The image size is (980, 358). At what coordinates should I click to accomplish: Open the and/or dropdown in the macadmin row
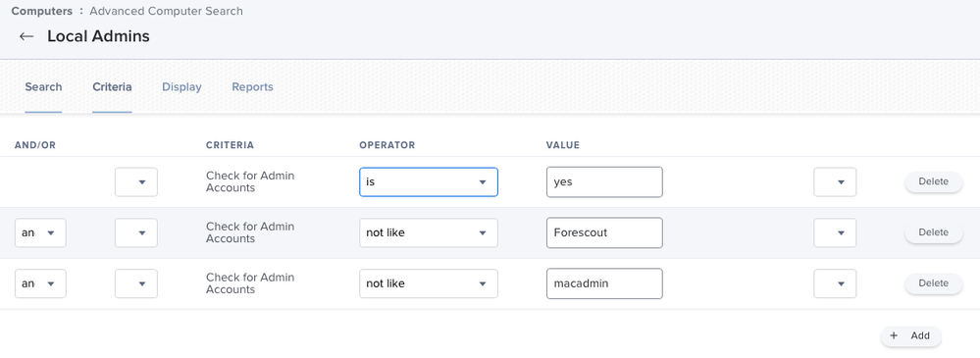[x=40, y=283]
